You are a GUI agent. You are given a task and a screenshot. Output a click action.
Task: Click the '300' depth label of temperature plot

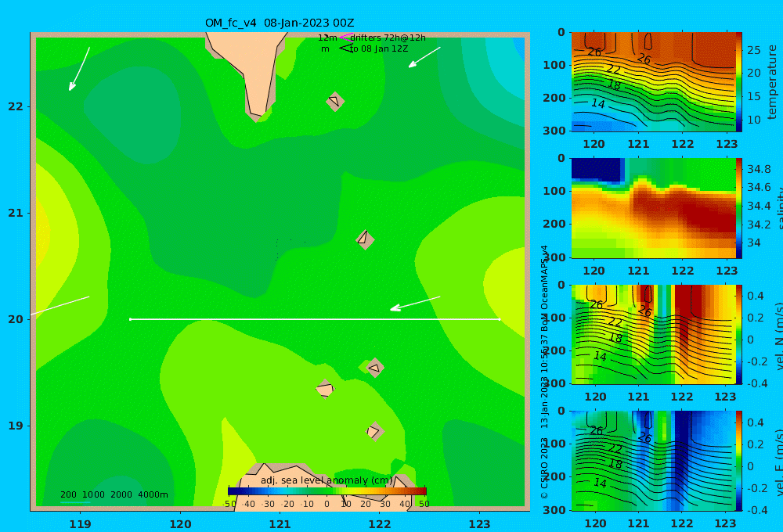click(x=554, y=130)
